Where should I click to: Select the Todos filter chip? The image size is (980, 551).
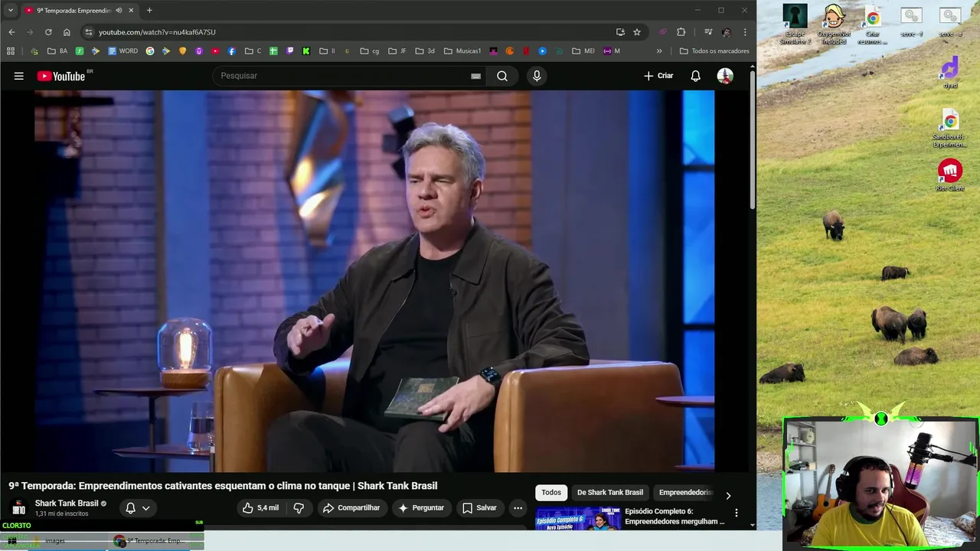[551, 493]
